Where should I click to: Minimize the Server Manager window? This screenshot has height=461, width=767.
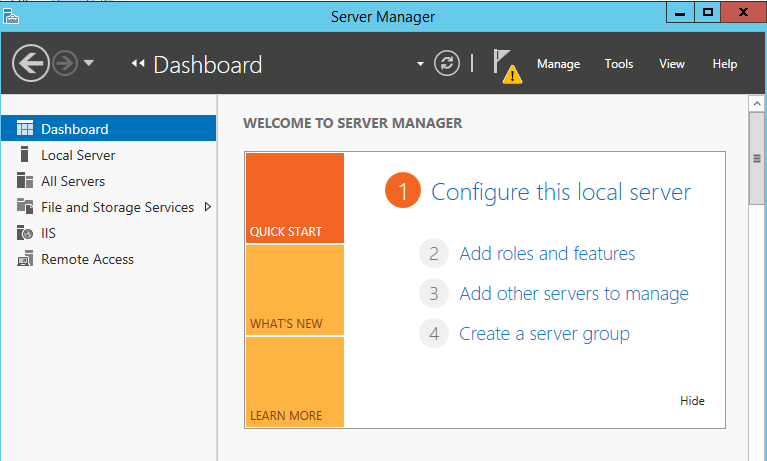coord(680,13)
